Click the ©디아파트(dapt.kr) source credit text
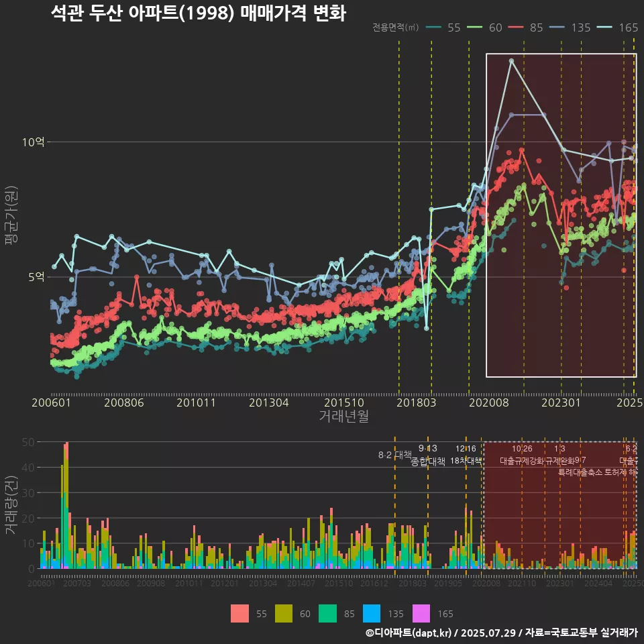The width and height of the screenshot is (644, 644). coord(409,633)
